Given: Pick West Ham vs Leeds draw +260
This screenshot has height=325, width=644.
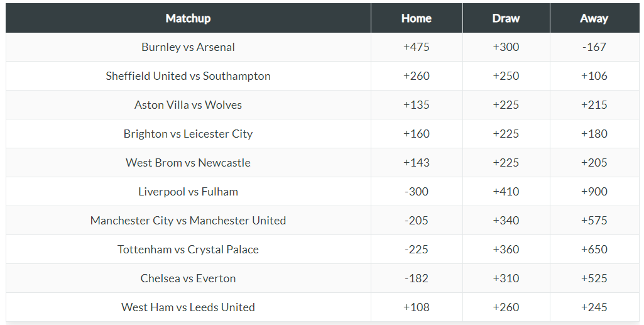Looking at the screenshot, I should (x=506, y=307).
